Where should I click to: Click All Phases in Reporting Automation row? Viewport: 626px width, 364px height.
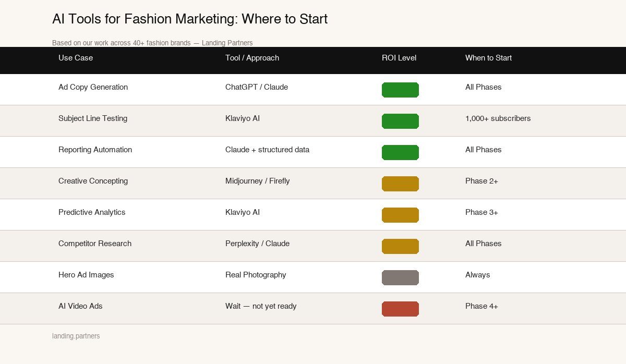484,150
